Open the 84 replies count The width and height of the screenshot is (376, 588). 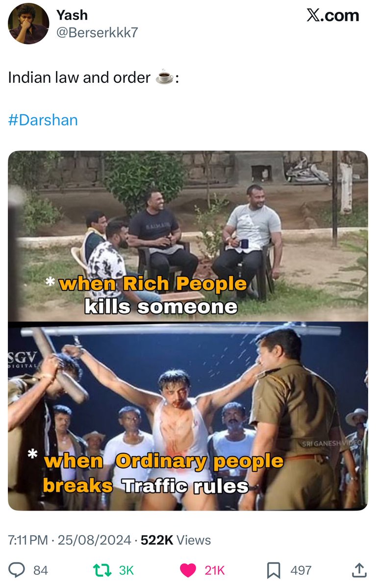(x=41, y=570)
